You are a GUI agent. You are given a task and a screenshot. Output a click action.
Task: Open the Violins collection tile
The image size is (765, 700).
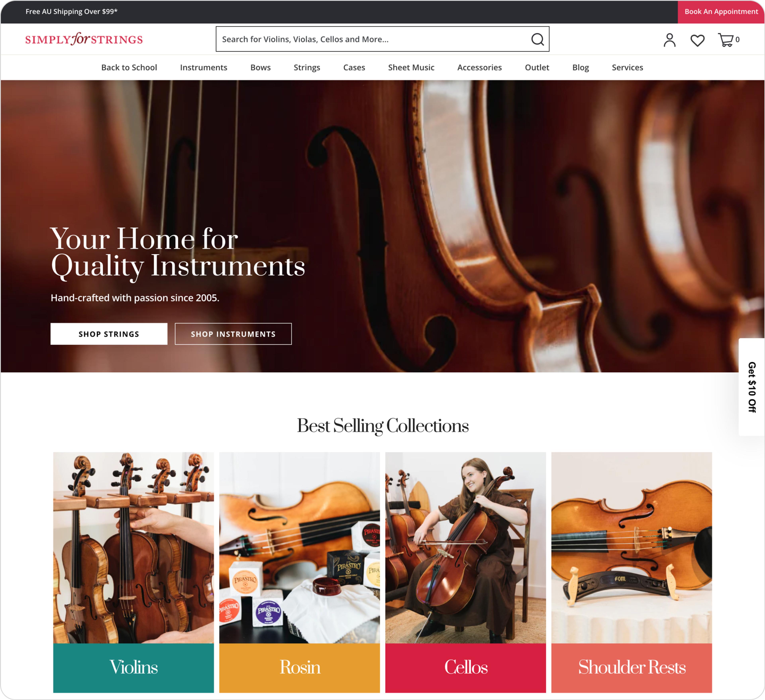(x=133, y=572)
